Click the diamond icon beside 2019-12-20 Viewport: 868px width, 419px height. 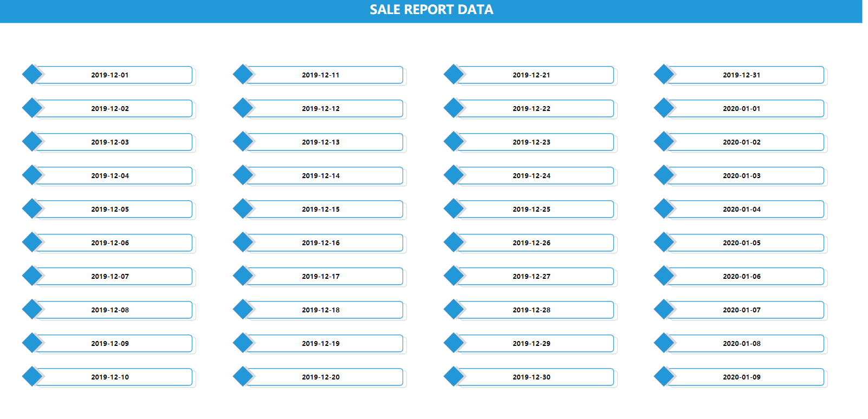pyautogui.click(x=243, y=376)
